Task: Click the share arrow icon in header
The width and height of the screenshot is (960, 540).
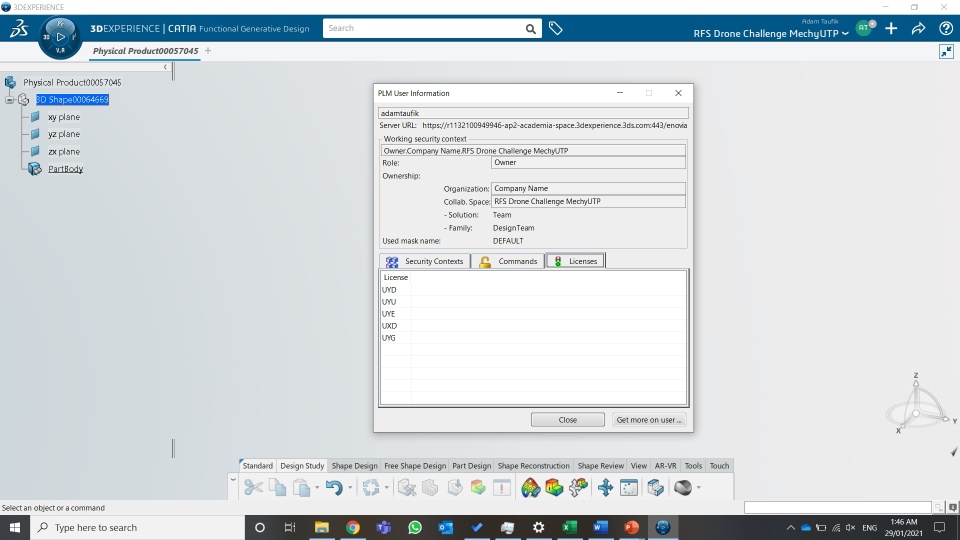Action: click(918, 28)
